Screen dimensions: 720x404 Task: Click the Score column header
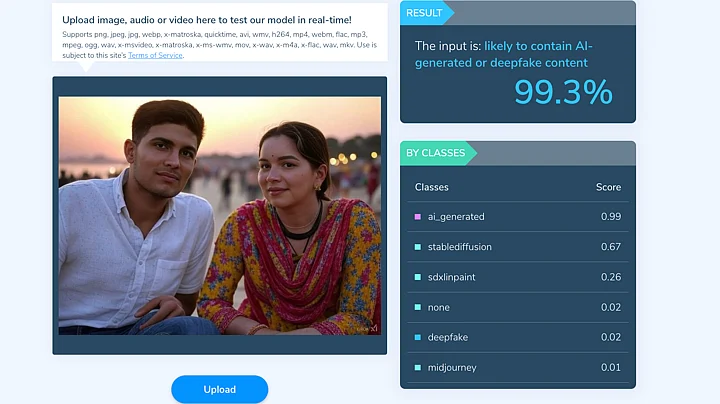[x=608, y=187]
